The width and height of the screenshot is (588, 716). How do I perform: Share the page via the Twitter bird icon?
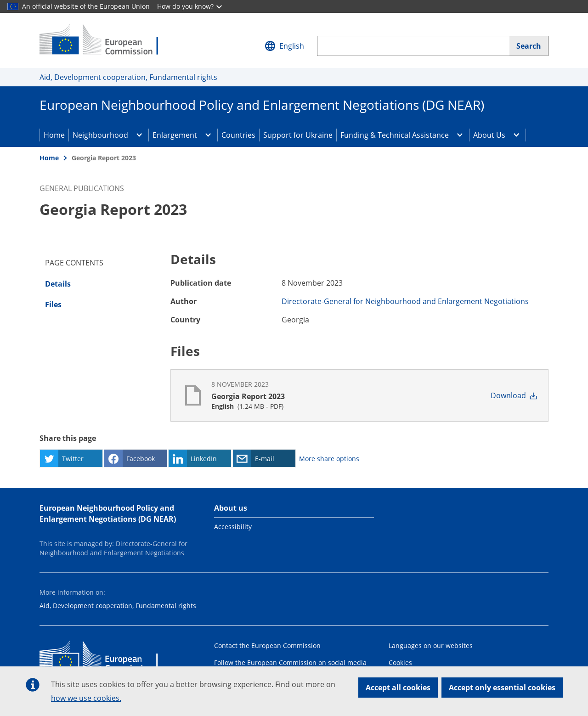(49, 458)
